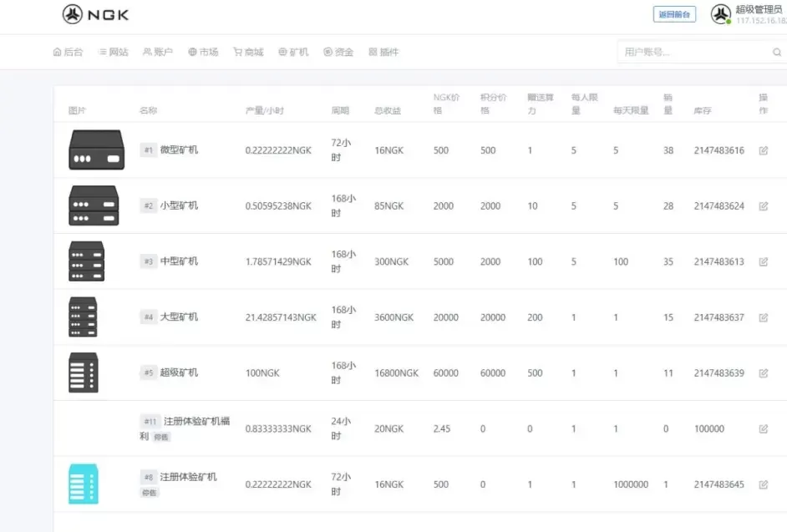Select the 小型矿机 name
This screenshot has height=532, width=787.
[x=179, y=205]
